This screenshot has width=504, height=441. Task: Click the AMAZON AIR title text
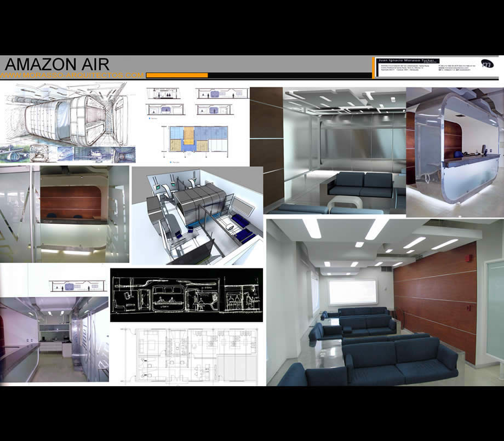[57, 64]
